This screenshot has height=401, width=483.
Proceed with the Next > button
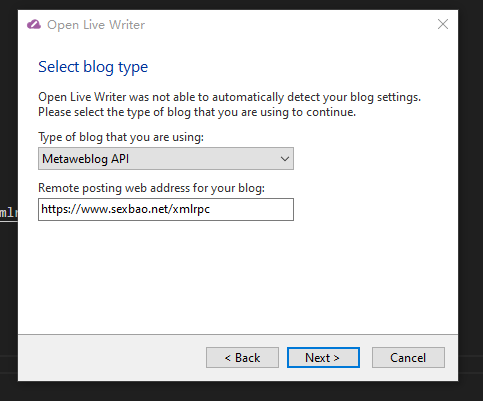click(x=323, y=358)
